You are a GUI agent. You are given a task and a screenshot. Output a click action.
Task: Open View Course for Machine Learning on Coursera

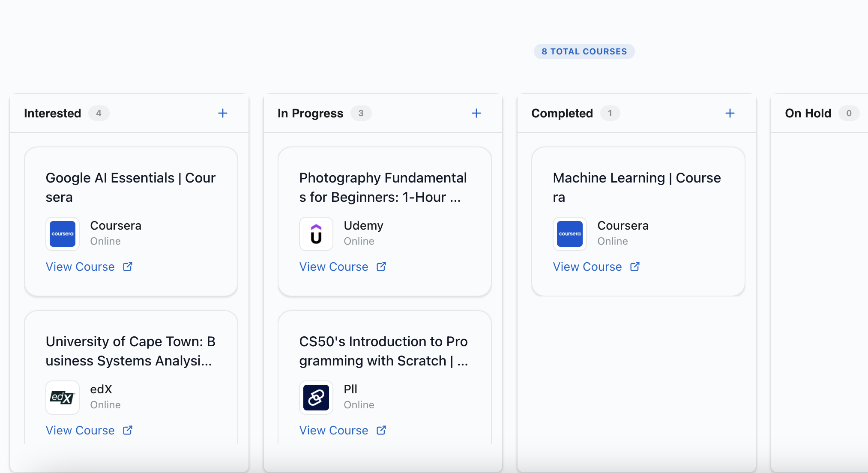tap(587, 266)
